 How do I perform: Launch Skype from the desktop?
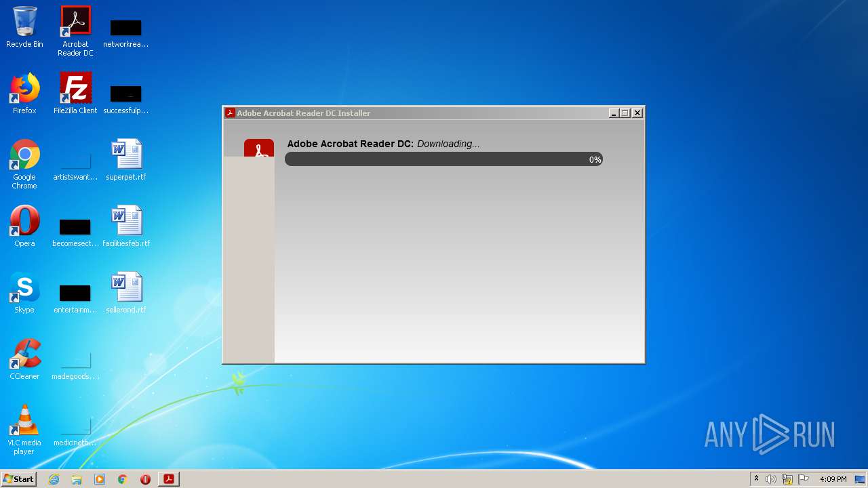24,292
